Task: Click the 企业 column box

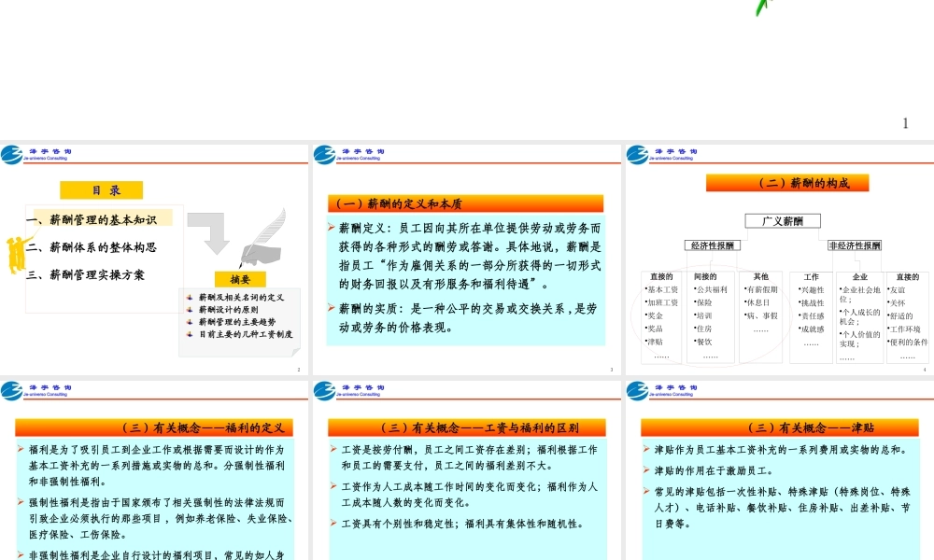Action: (x=859, y=317)
